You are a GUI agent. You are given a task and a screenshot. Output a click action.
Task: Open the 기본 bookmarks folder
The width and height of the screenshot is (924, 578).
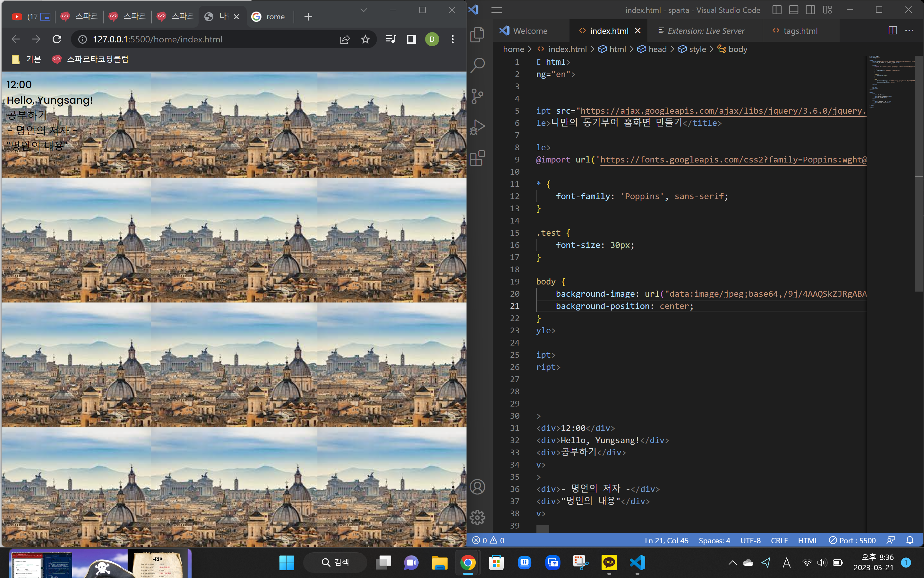point(27,59)
